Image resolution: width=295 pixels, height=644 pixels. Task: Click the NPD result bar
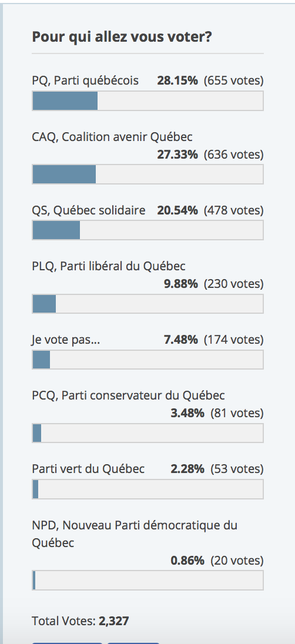pyautogui.click(x=147, y=581)
